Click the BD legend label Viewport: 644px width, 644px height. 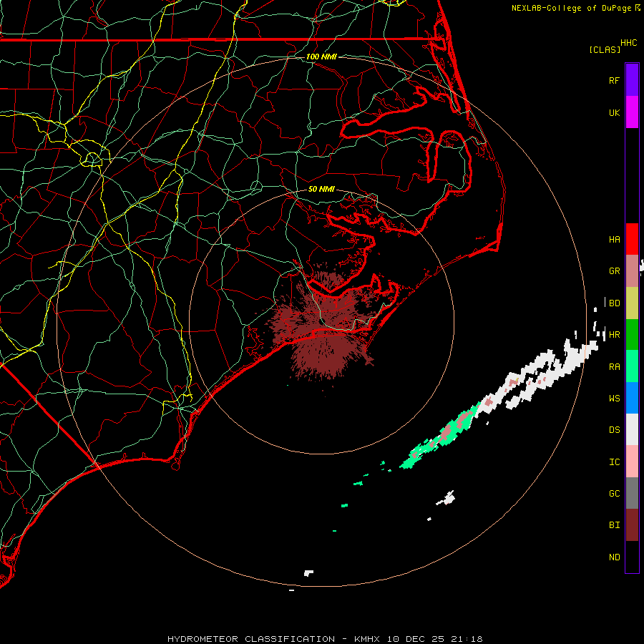(615, 303)
